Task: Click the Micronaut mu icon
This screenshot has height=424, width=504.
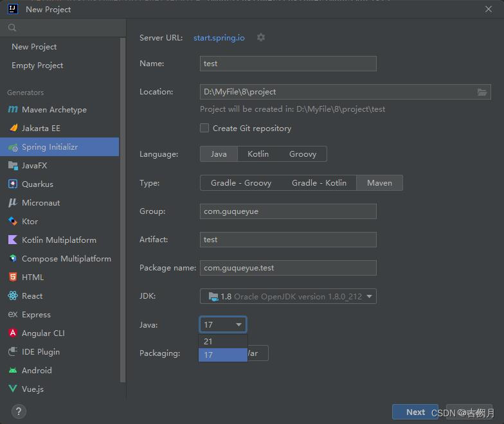Action: tap(13, 203)
